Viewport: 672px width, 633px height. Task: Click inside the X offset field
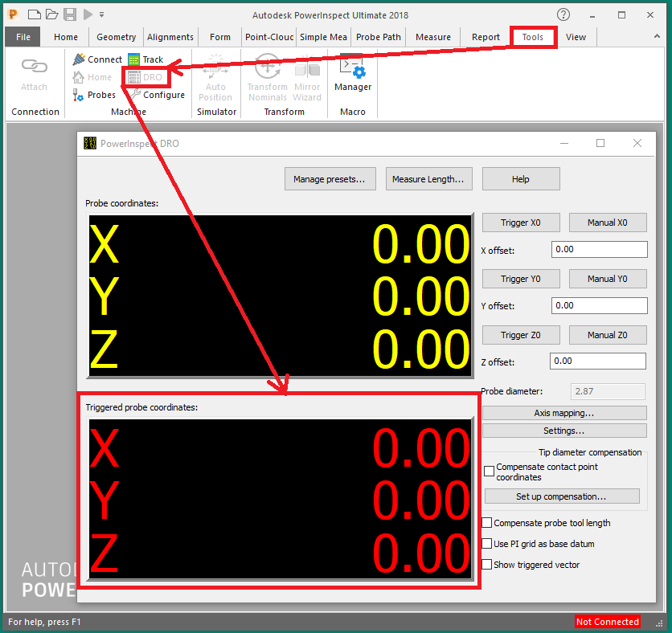click(599, 249)
